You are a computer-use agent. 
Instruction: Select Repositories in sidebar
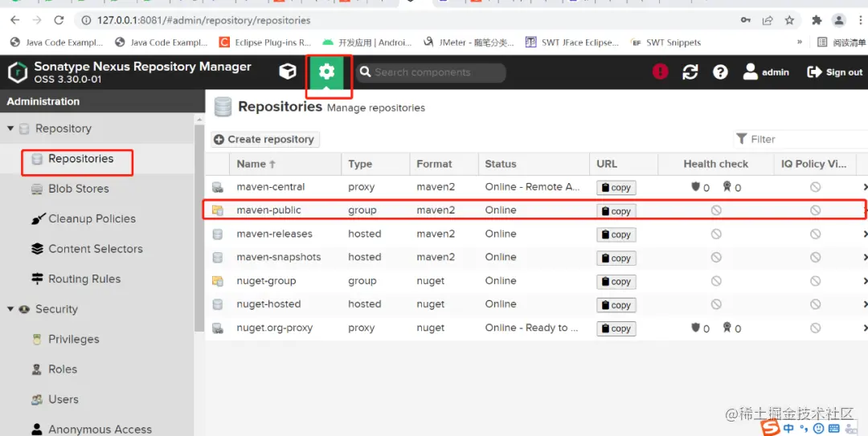click(81, 159)
